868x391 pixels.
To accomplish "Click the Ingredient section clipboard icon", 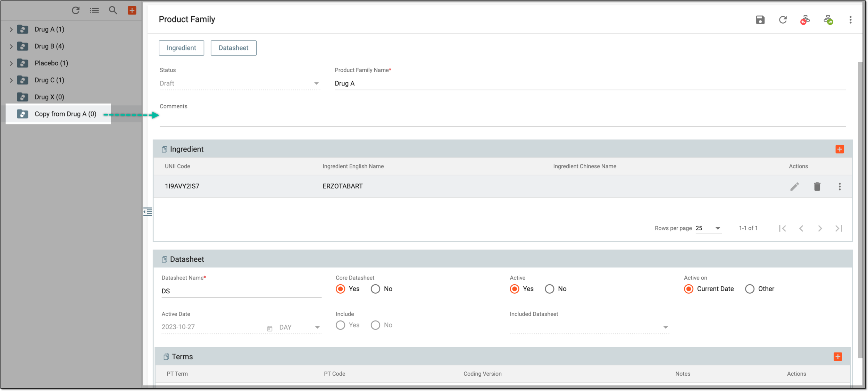I will point(164,149).
